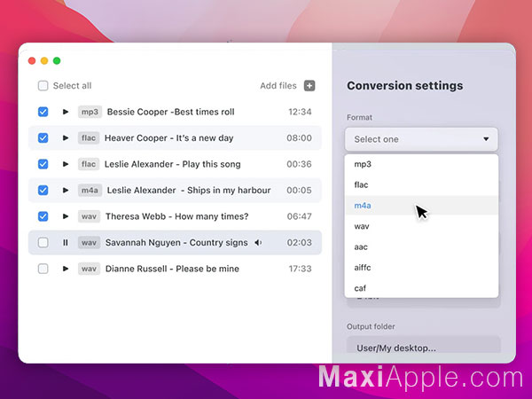This screenshot has width=532, height=399.
Task: Play Ships in my harbour track
Action: 66,190
